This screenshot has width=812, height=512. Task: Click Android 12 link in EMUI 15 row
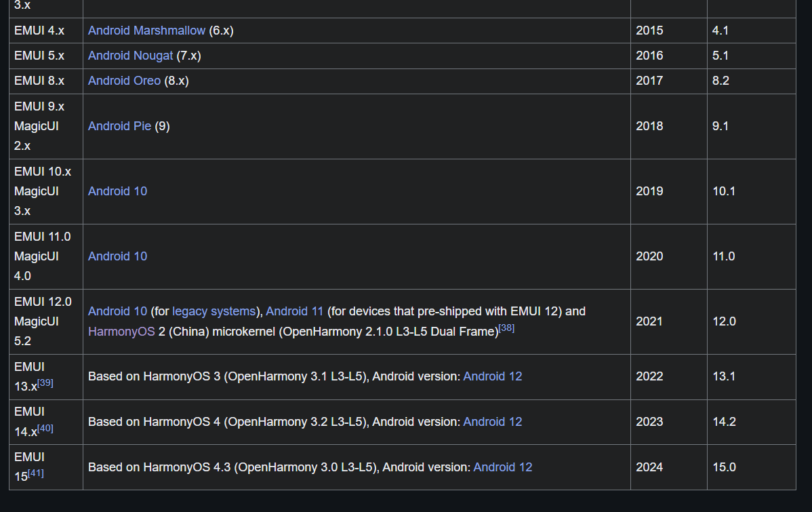[503, 467]
